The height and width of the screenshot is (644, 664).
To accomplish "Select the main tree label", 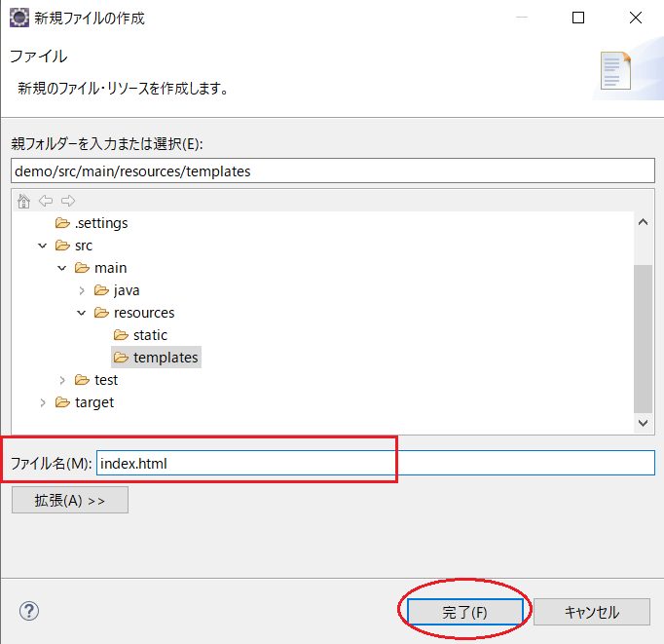I will (x=111, y=268).
